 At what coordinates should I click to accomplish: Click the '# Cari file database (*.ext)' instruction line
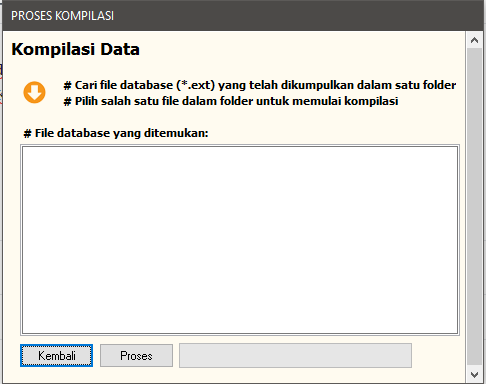[260, 85]
